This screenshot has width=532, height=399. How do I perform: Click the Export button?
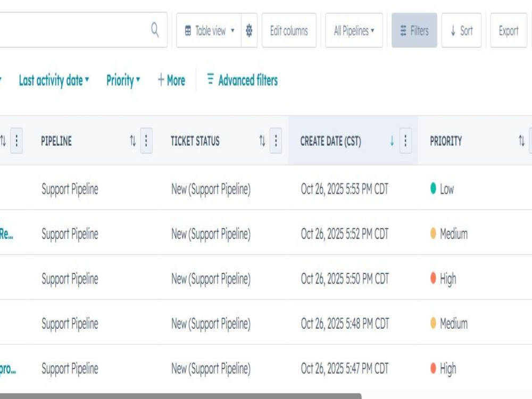[x=509, y=30]
